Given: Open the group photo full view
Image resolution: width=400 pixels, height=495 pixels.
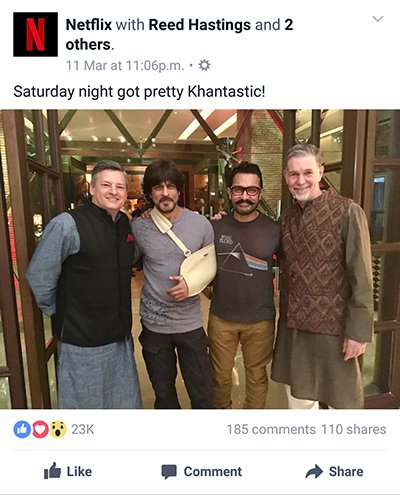Looking at the screenshot, I should tap(200, 259).
